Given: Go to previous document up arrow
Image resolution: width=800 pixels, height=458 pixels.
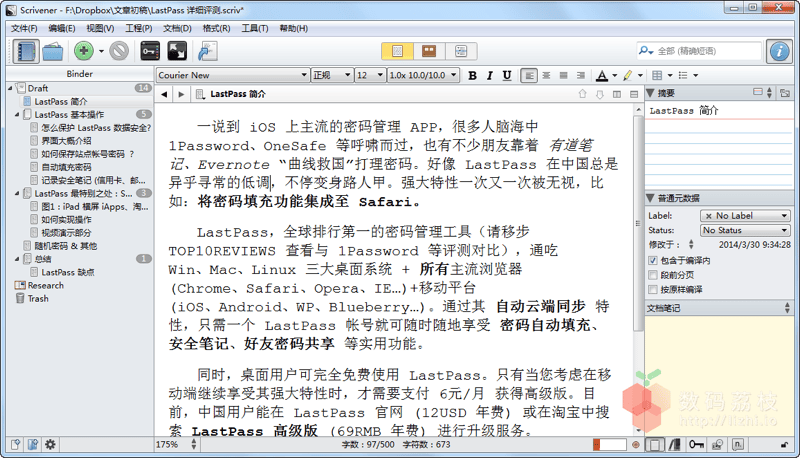Looking at the screenshot, I should tap(582, 94).
